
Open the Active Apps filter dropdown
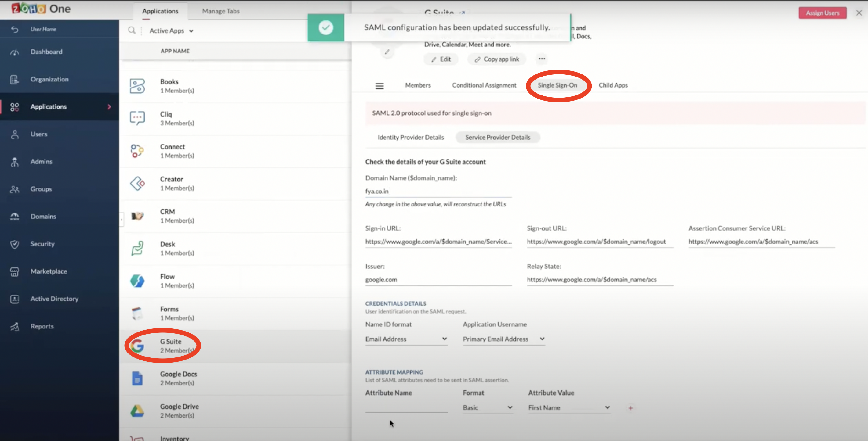(171, 30)
